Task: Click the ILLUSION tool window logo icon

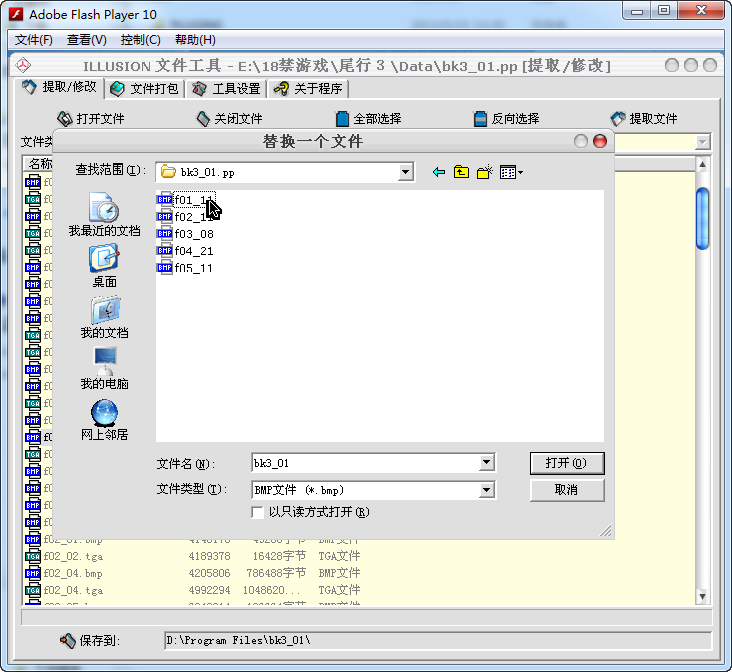Action: click(23, 65)
